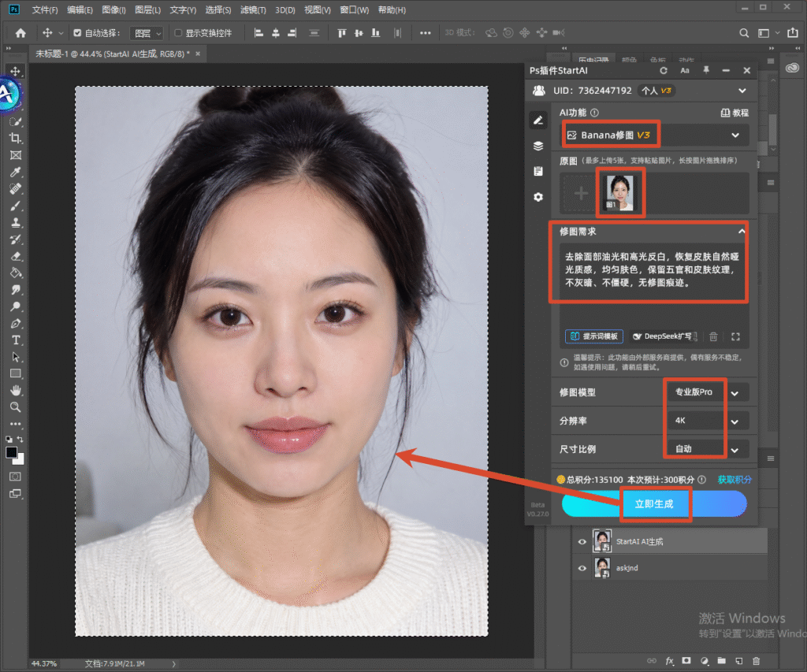
Task: Select the Crop tool
Action: click(x=16, y=139)
